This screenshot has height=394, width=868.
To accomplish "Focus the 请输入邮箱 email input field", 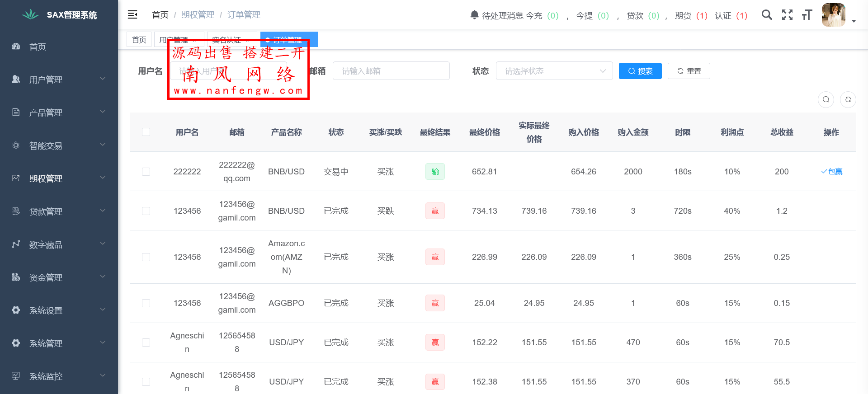I will 391,71.
